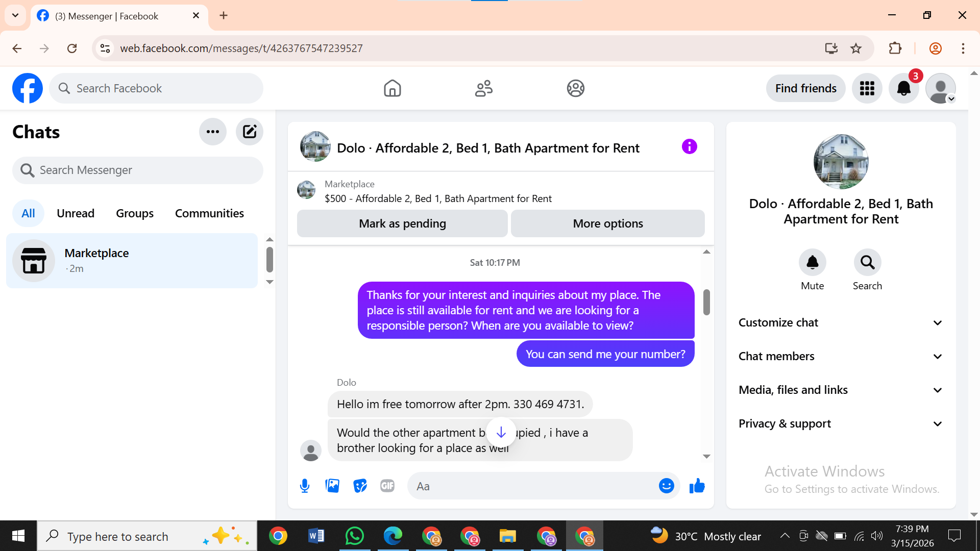Open More options for listing

coord(607,223)
